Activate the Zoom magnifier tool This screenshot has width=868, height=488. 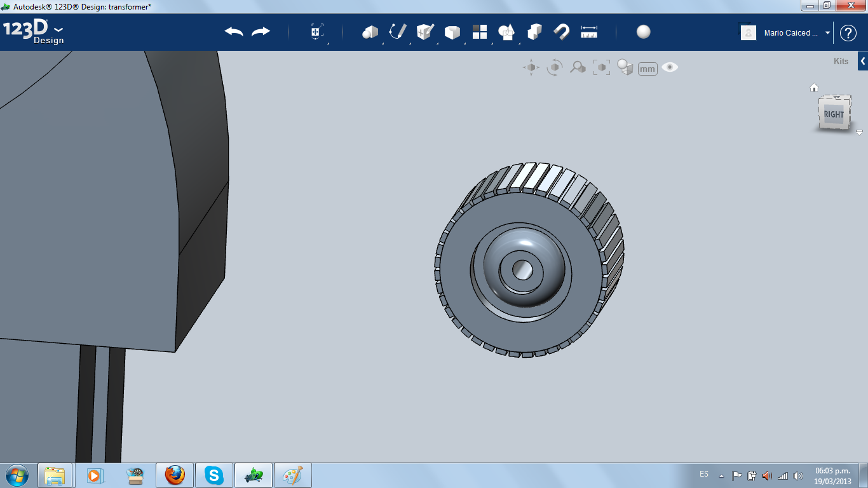[578, 67]
